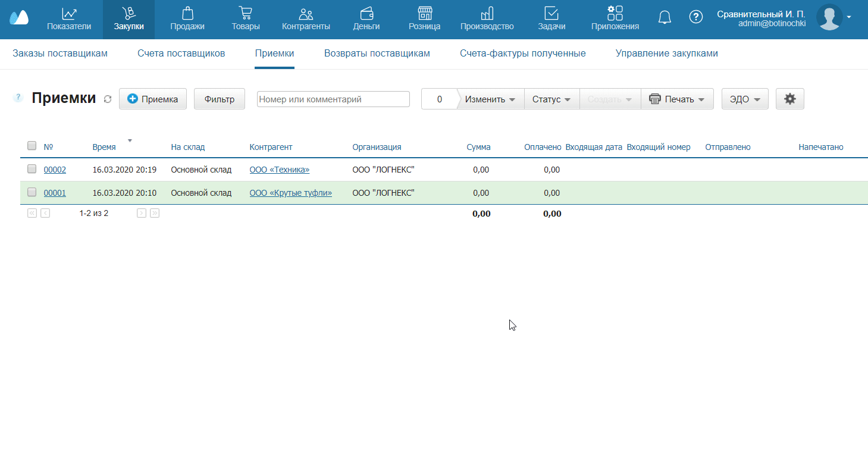Click the notifications bell icon
868x457 pixels.
[665, 17]
